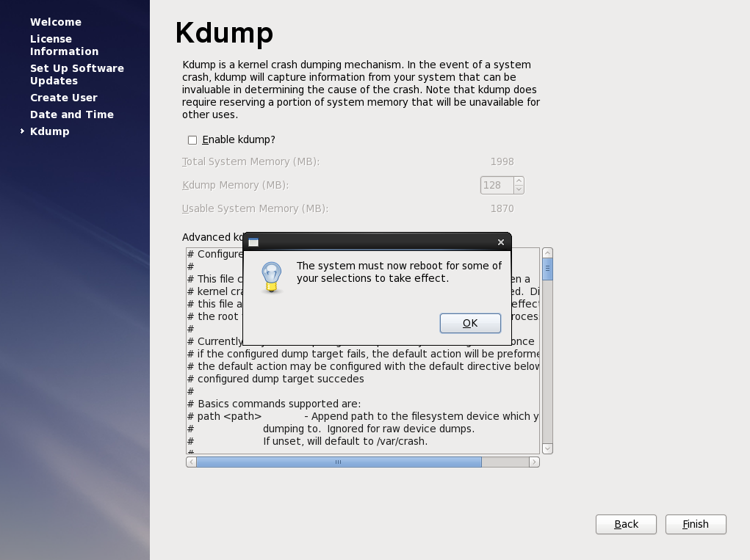The height and width of the screenshot is (560, 750).
Task: Select Create User in the sidebar
Action: point(64,98)
